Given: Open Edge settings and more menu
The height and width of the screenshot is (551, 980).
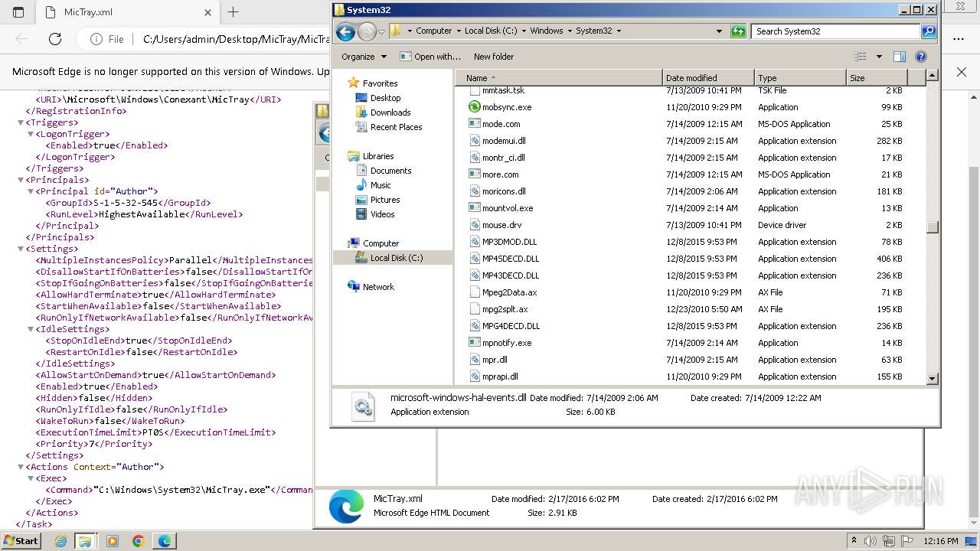Looking at the screenshot, I should pyautogui.click(x=959, y=39).
